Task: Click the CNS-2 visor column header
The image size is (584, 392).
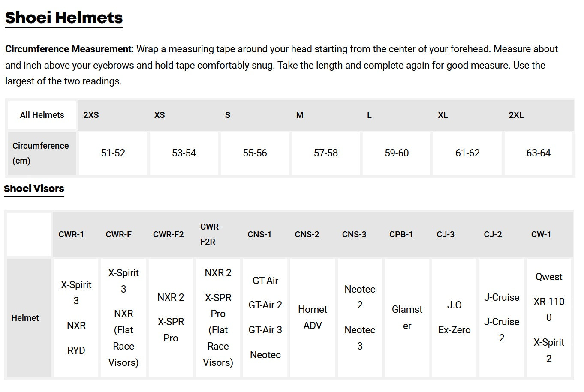Action: 307,234
